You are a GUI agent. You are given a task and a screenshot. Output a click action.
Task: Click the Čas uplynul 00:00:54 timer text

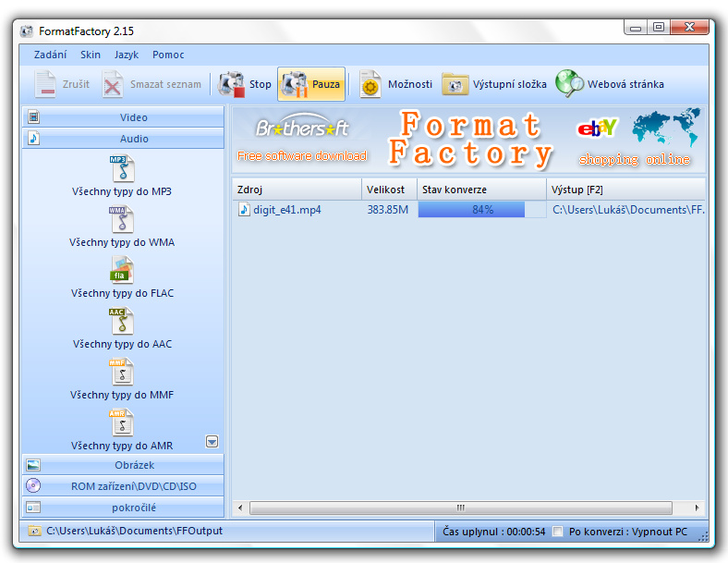click(x=493, y=532)
